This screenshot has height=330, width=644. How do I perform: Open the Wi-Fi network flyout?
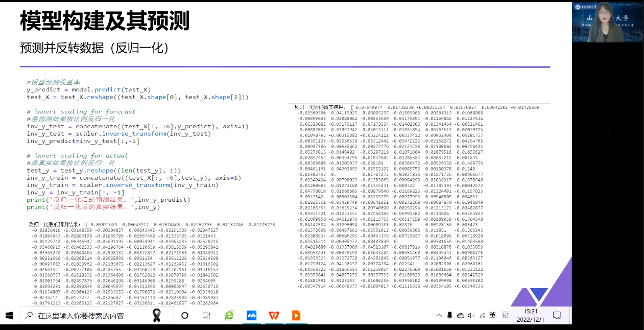(x=482, y=316)
